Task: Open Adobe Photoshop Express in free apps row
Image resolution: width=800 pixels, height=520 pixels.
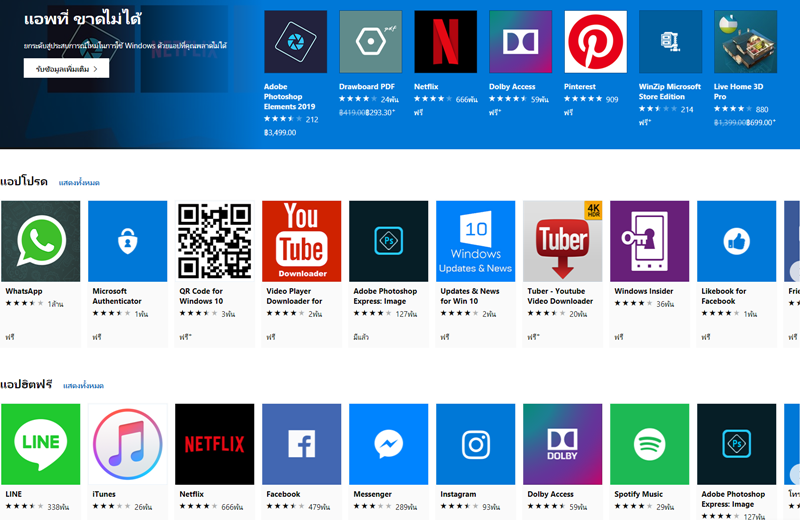Action: 737,444
